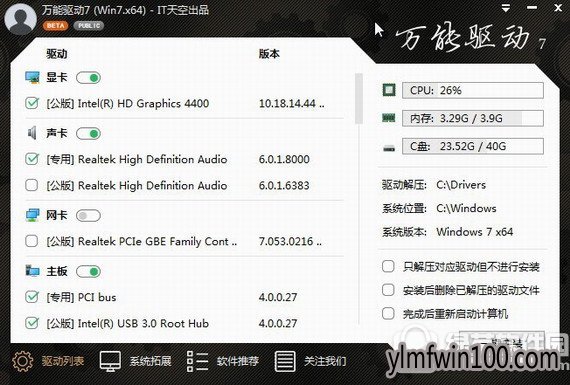Image resolution: width=570 pixels, height=385 pixels.
Task: Click the 系统拓展 monitor icon
Action: click(110, 361)
